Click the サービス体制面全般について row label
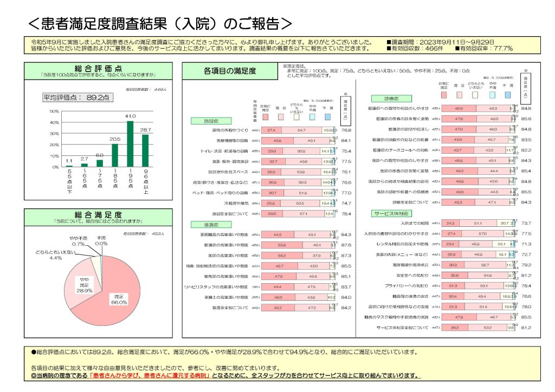 [x=403, y=328]
